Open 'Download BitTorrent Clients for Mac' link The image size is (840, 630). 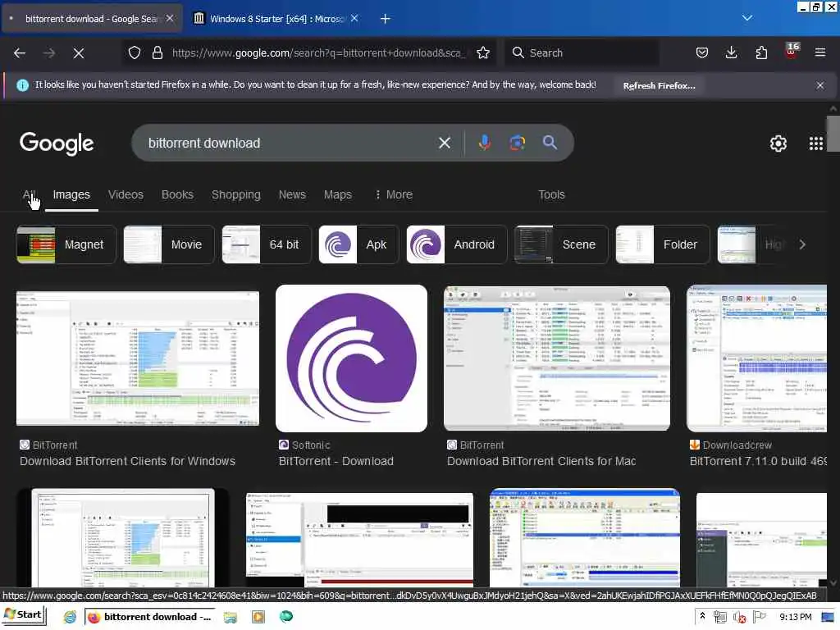pos(541,461)
